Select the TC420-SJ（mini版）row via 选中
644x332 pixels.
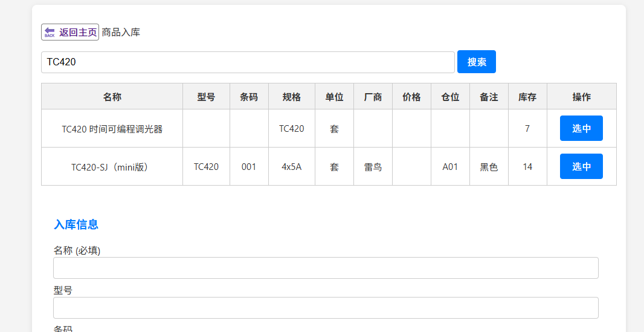[x=581, y=166]
